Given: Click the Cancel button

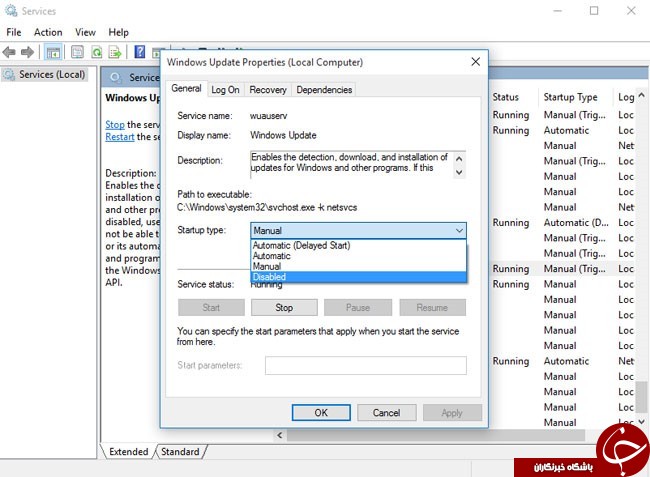Looking at the screenshot, I should pyautogui.click(x=386, y=413).
